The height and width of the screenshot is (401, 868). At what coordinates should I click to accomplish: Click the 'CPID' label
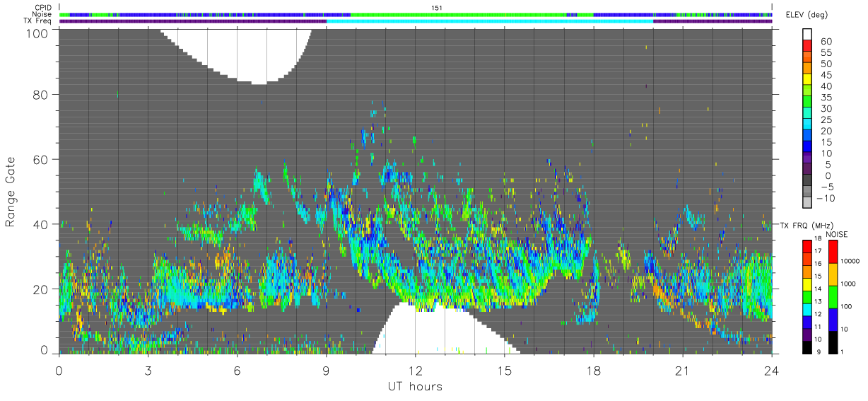pos(42,7)
